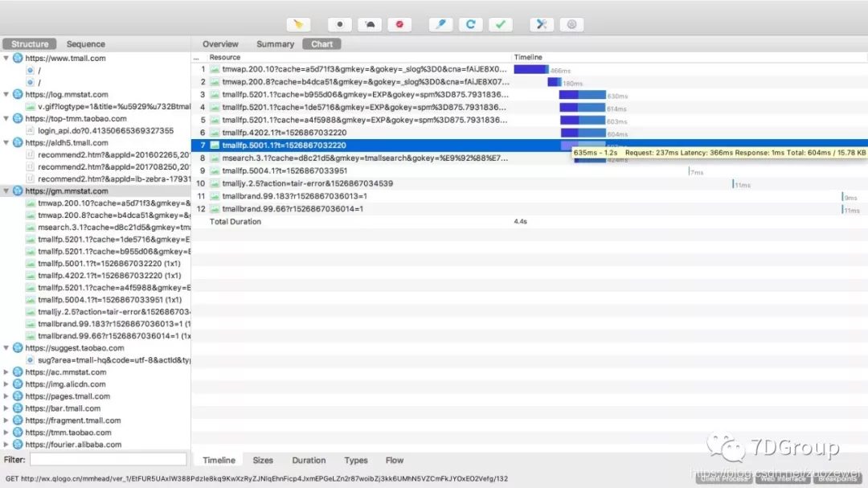868x488 pixels.
Task: Click the Resource column header
Action: [225, 57]
